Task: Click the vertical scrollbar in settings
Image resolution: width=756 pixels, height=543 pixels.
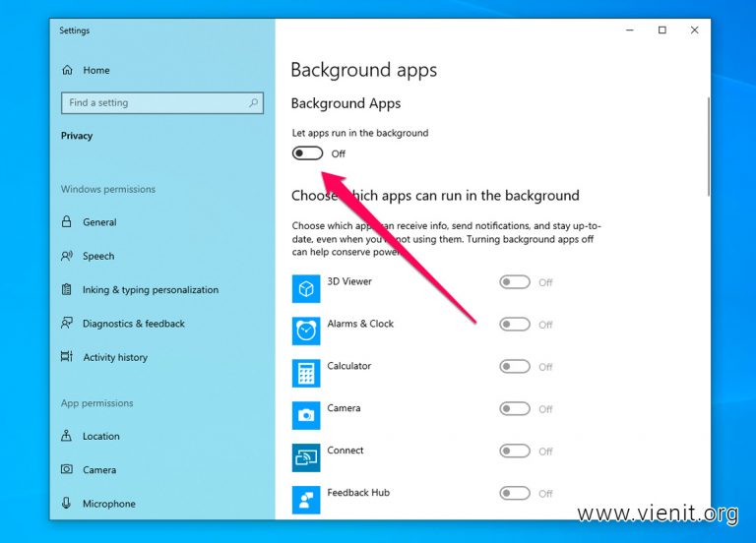Action: click(707, 148)
